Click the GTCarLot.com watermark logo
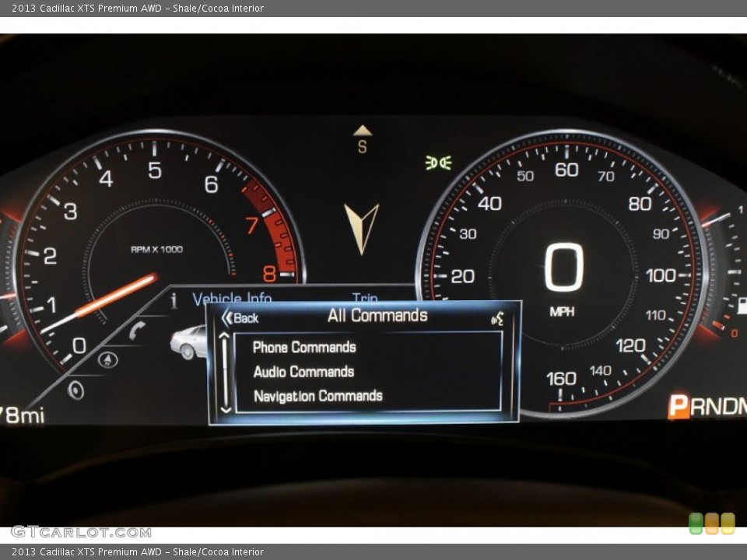The height and width of the screenshot is (560, 747). [x=81, y=532]
